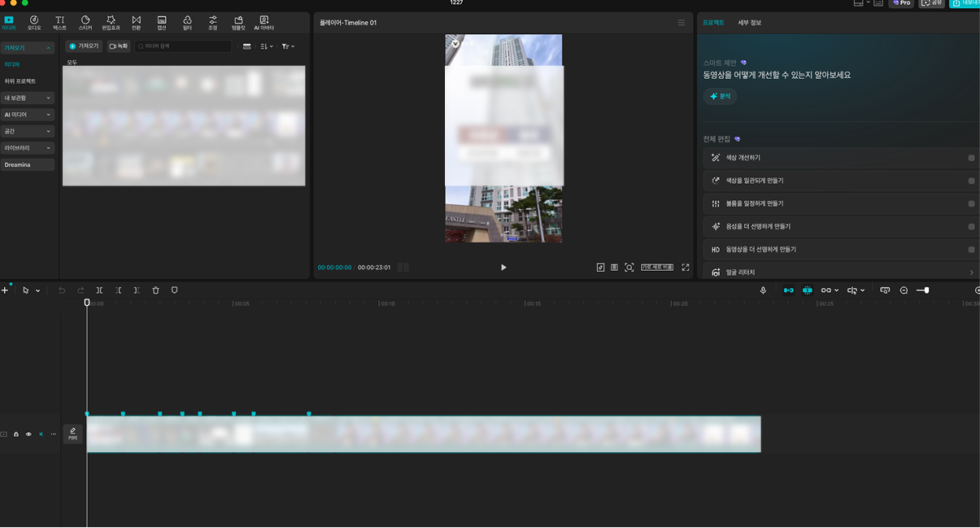
Task: Click the trash delete icon in timeline toolbar
Action: (x=155, y=290)
